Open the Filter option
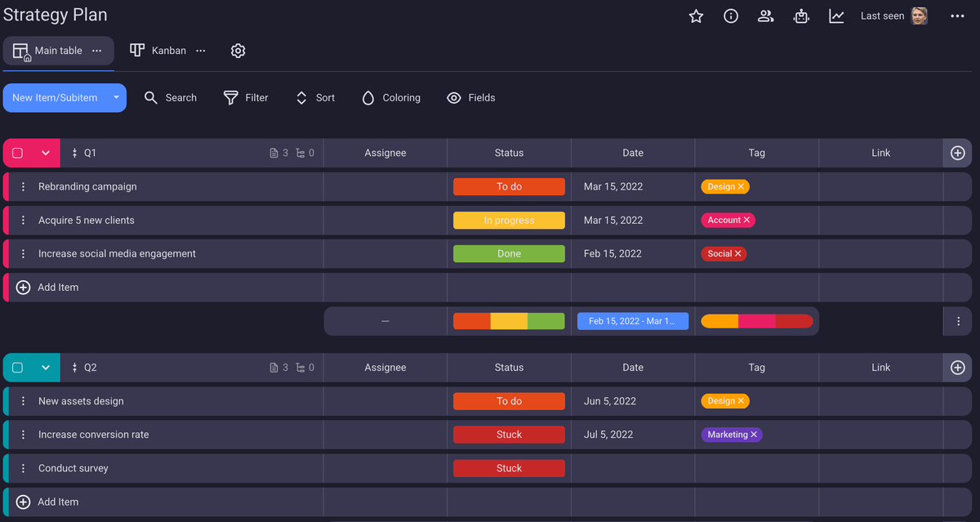 tap(246, 98)
